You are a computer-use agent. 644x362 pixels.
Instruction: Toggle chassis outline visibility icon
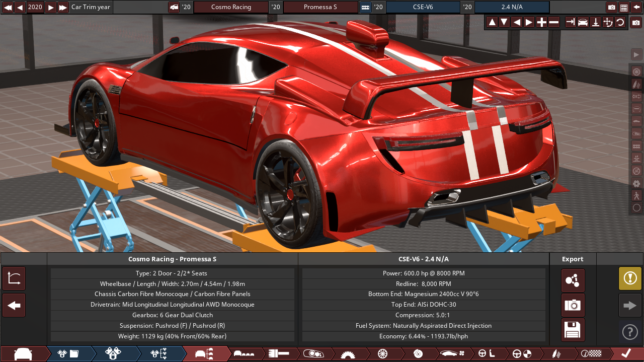pos(636,108)
